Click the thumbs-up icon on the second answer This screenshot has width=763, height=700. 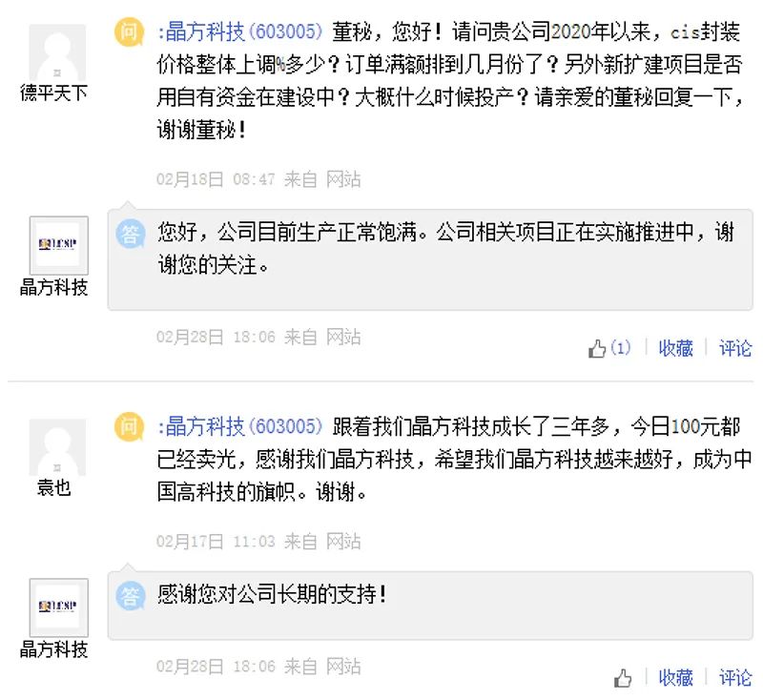tap(623, 678)
